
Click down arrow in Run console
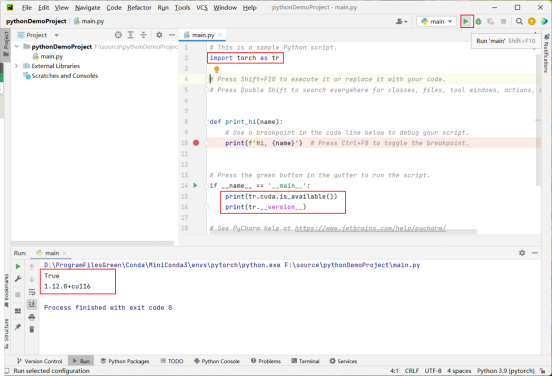pos(32,279)
